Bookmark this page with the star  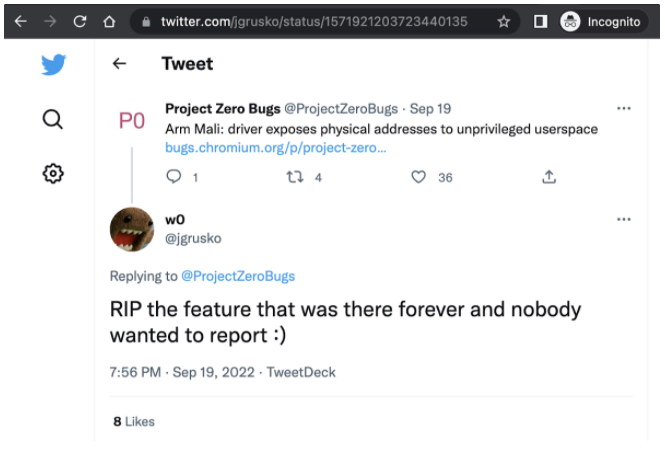coord(504,21)
